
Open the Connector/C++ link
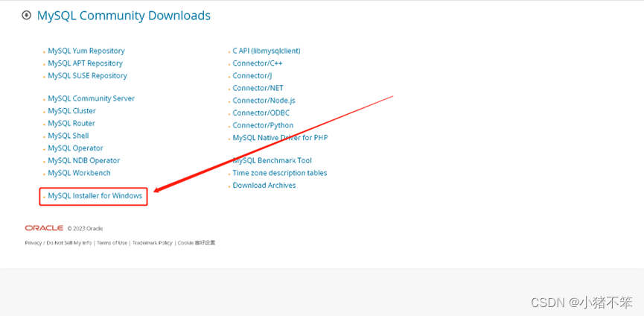258,63
